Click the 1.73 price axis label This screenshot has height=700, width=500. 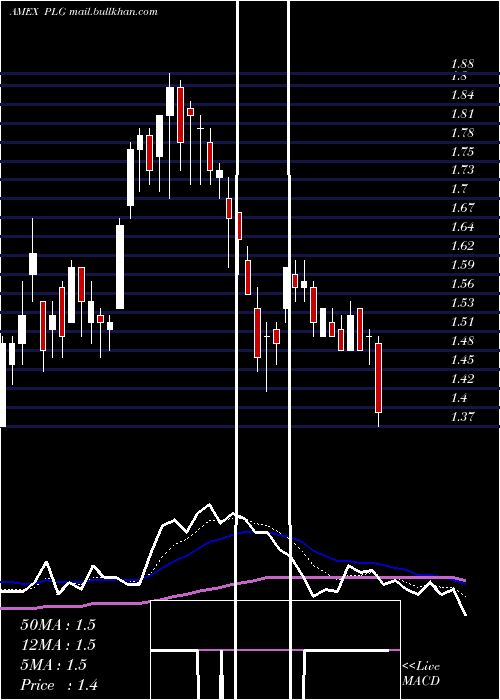[x=462, y=170]
